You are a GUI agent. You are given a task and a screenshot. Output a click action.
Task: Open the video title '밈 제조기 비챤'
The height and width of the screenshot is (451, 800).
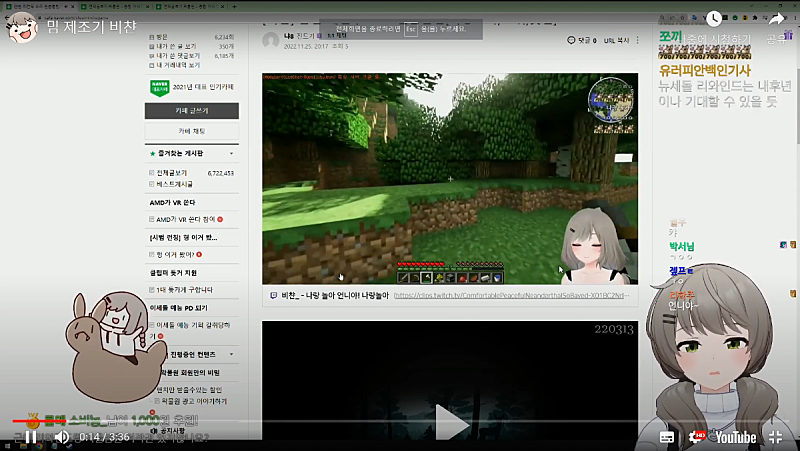pos(88,25)
